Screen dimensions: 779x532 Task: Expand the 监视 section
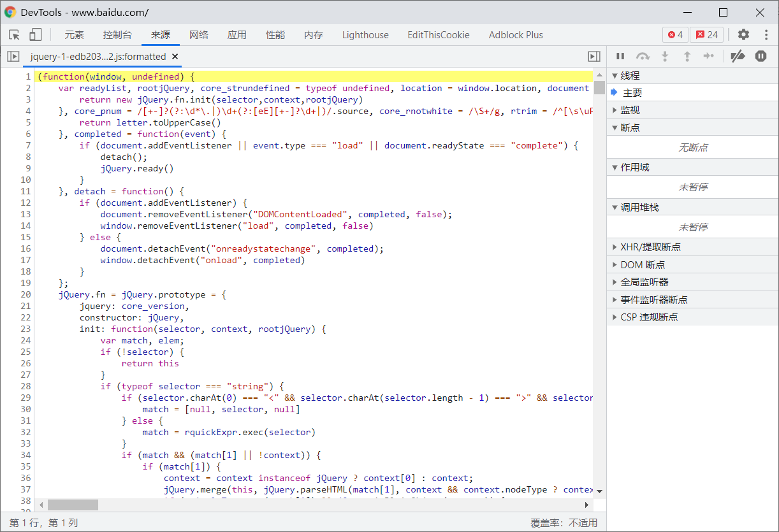pos(692,110)
